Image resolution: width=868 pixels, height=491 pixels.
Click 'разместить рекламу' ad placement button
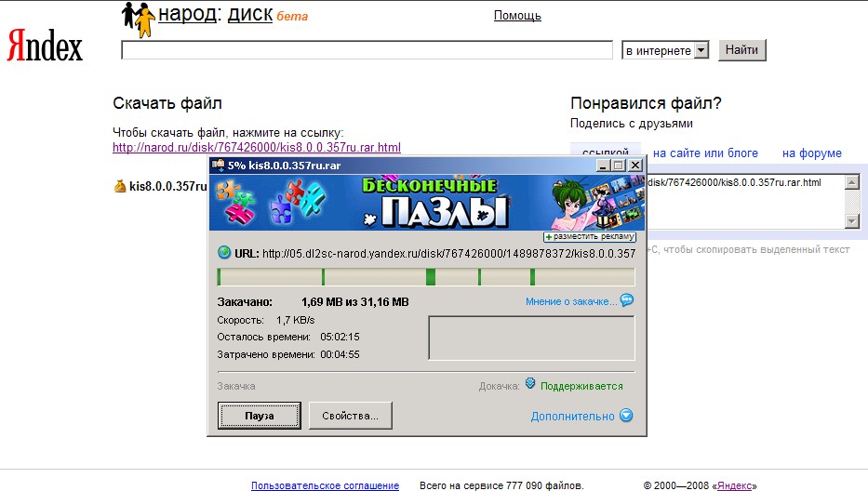(589, 236)
